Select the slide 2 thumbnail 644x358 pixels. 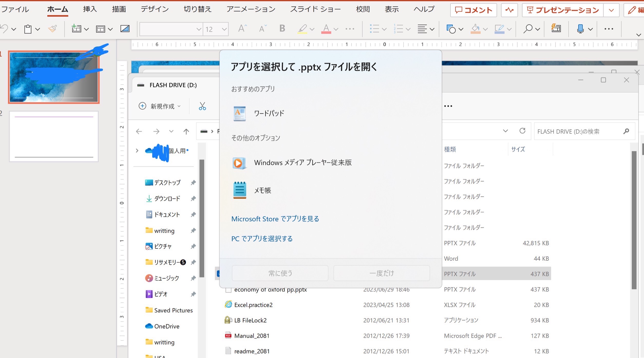point(54,136)
